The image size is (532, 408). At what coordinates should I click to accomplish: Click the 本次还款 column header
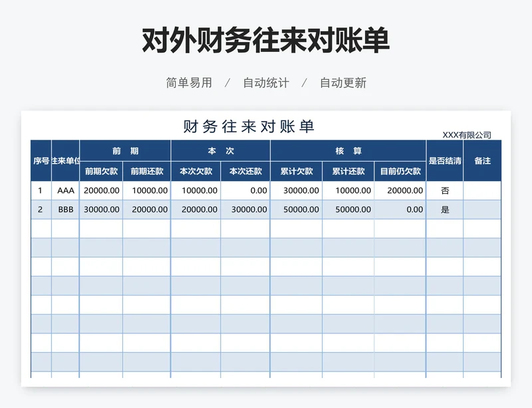245,171
